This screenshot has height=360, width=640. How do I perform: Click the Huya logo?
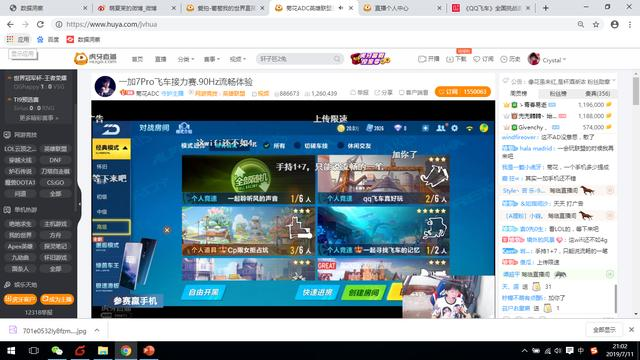pyautogui.click(x=96, y=59)
